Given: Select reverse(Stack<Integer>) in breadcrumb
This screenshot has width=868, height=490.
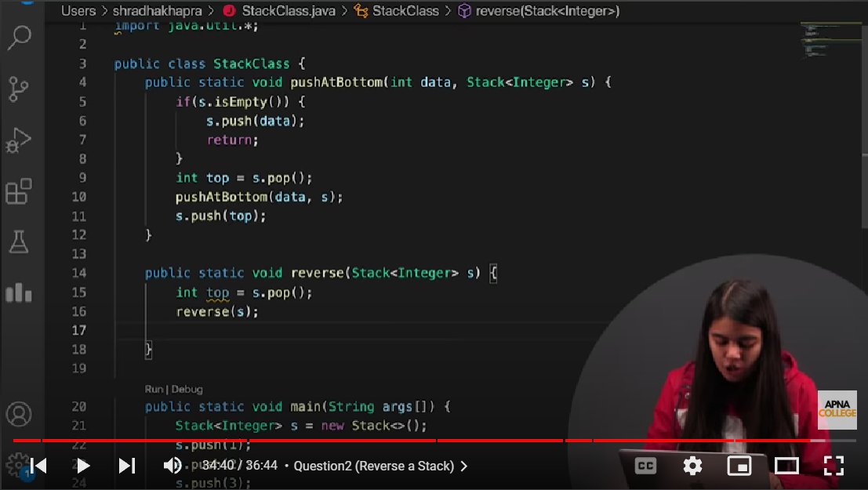Looking at the screenshot, I should click(x=547, y=11).
